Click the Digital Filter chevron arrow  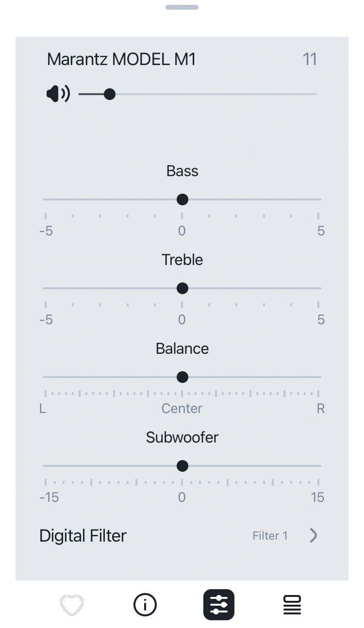tap(314, 535)
